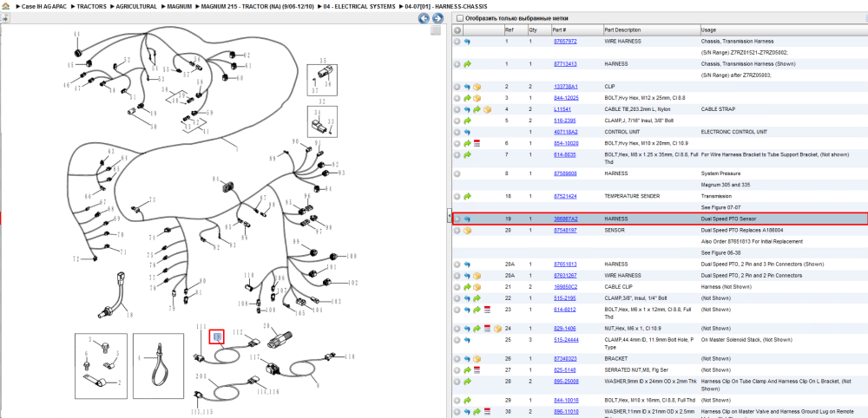Screen dimensions: 868x418
Task: Click green arrow icon in 87713413 row
Action: pos(467,64)
